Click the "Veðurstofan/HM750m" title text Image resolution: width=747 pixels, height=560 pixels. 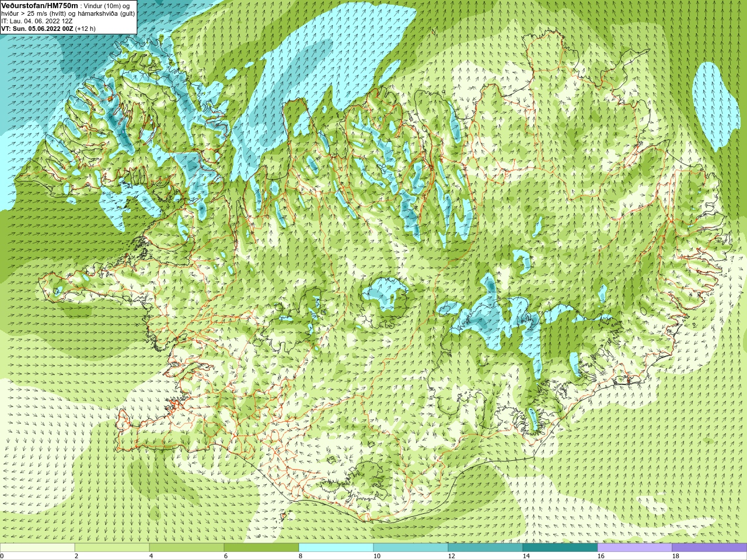click(x=40, y=5)
